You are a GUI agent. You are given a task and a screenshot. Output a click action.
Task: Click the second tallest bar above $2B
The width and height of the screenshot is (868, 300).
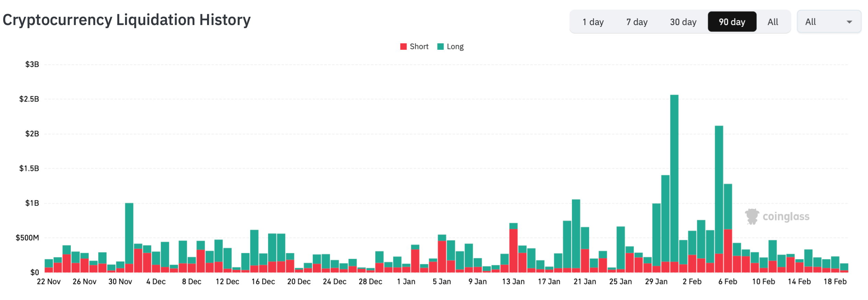tap(719, 189)
